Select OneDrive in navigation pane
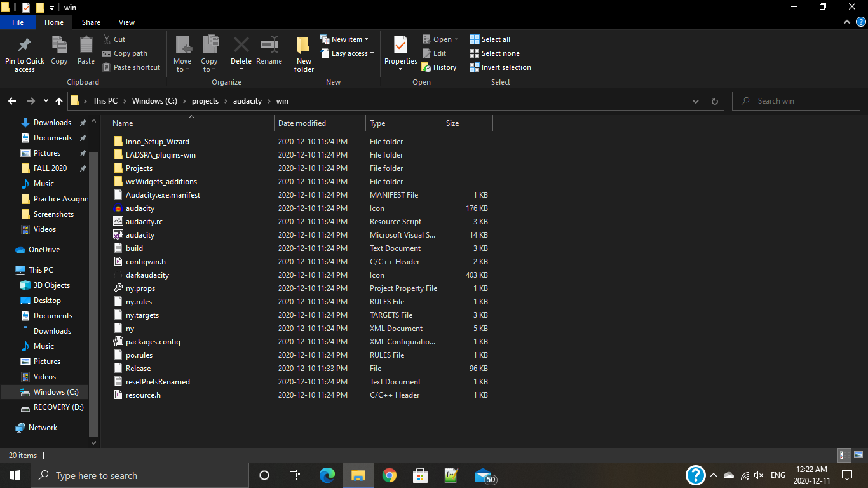Screen dimensions: 868x488 (x=44, y=250)
